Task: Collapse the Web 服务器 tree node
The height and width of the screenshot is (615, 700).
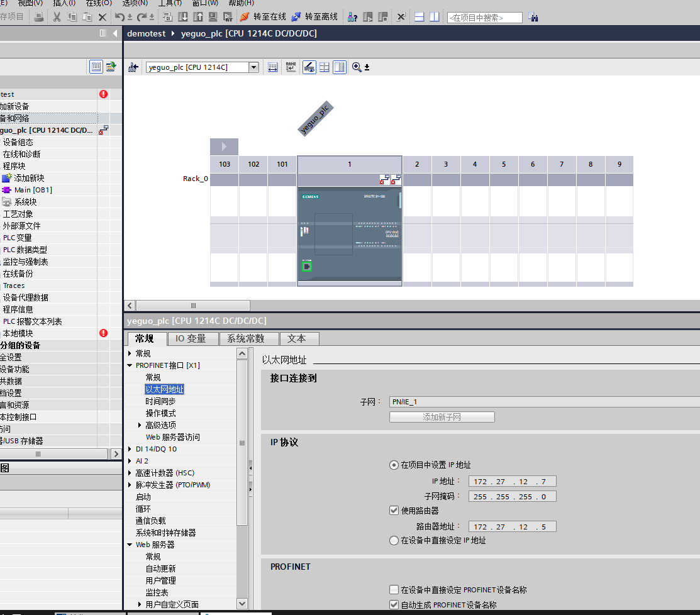Action: coord(130,545)
